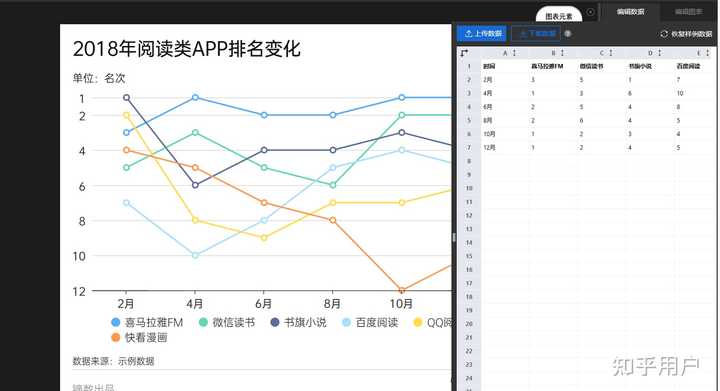Select the 2月 cell in table column A

pos(504,80)
